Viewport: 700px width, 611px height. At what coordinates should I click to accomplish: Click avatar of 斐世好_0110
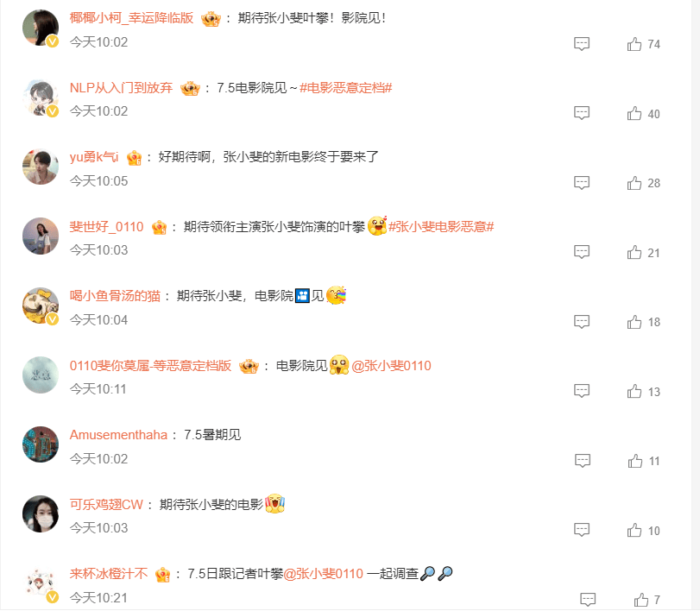(x=41, y=236)
